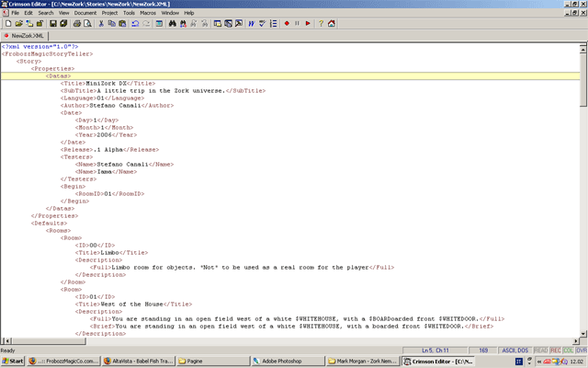Switch to the Pagine folder in the taskbar
Screen dimensions: 588x368
pyautogui.click(x=213, y=362)
